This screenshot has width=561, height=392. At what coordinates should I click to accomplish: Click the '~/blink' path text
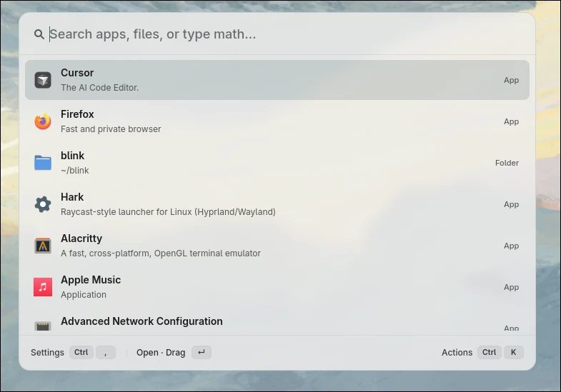click(75, 171)
